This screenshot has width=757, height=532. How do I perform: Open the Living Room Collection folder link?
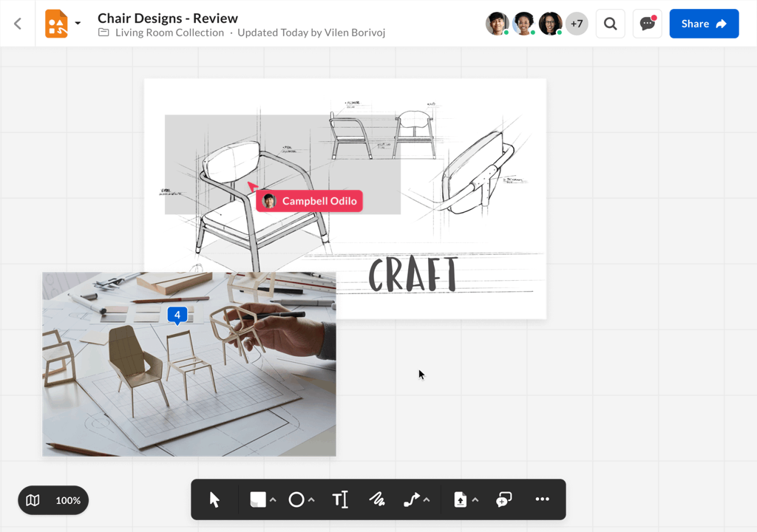point(169,33)
